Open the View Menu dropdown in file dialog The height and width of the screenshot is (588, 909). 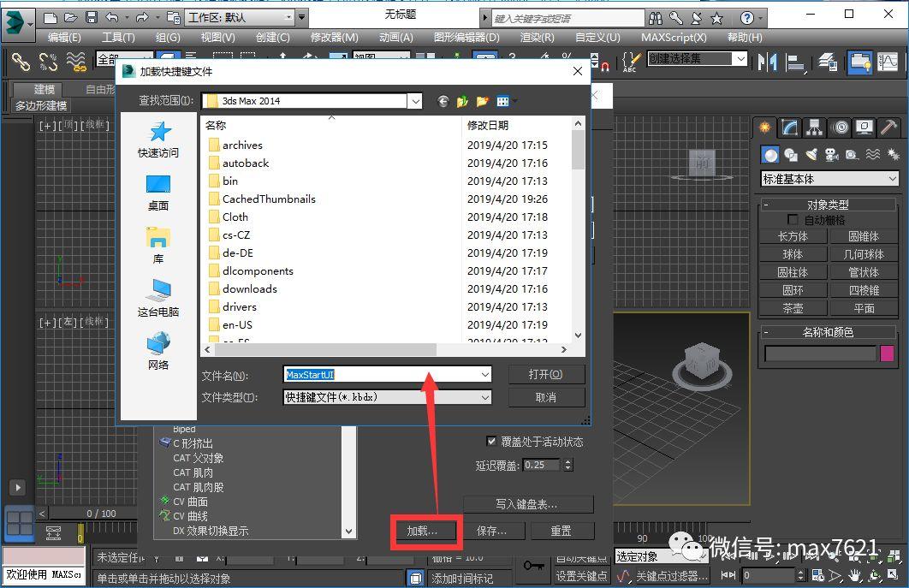tap(506, 102)
